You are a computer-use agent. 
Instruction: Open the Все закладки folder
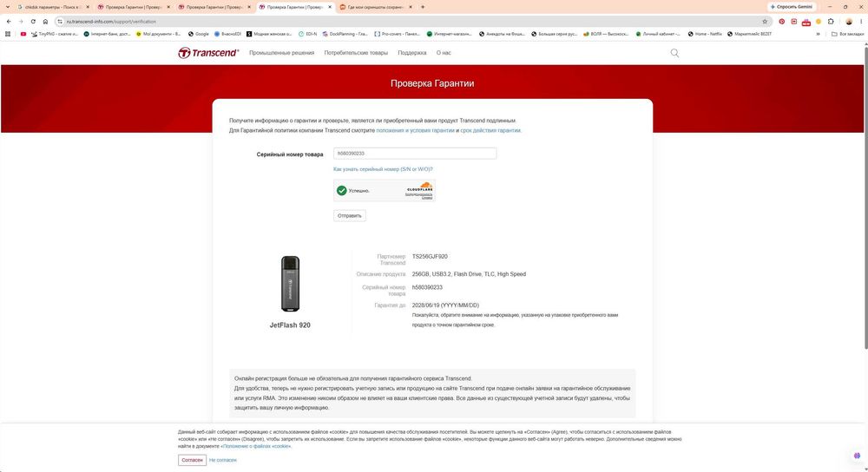click(x=847, y=34)
